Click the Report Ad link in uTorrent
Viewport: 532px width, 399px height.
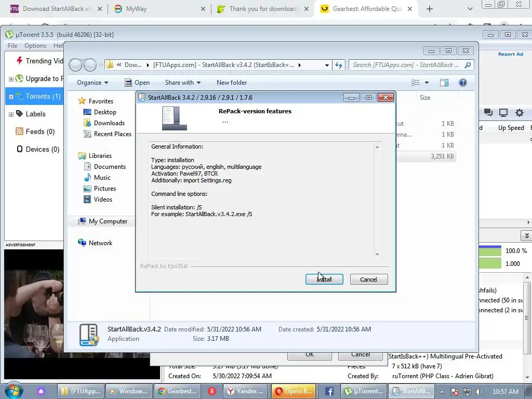click(510, 54)
